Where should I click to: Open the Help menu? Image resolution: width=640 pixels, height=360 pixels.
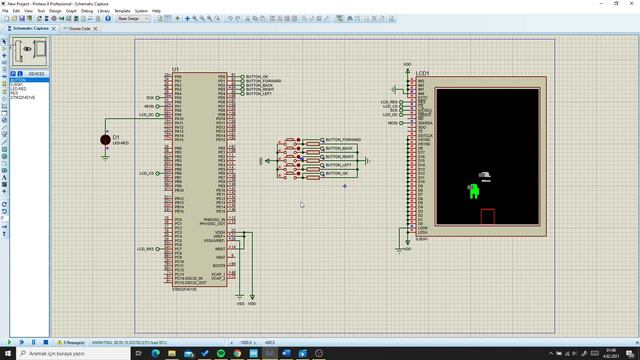point(156,11)
